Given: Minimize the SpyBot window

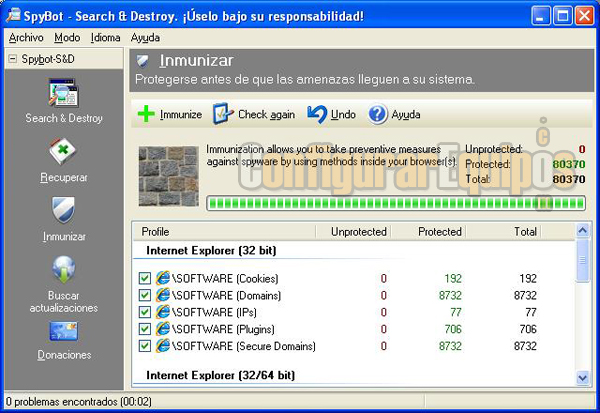Looking at the screenshot, I should [540, 16].
